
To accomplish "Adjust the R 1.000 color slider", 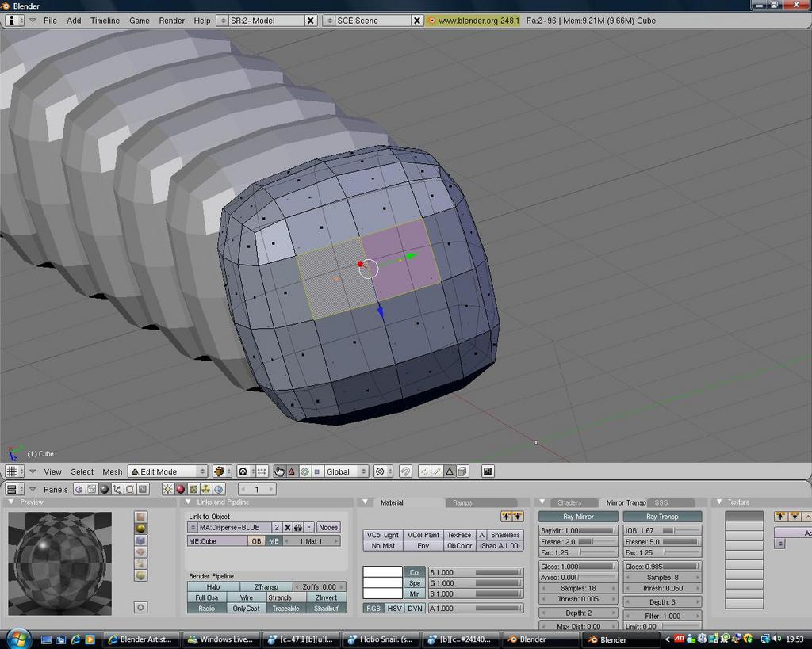I will coord(476,572).
